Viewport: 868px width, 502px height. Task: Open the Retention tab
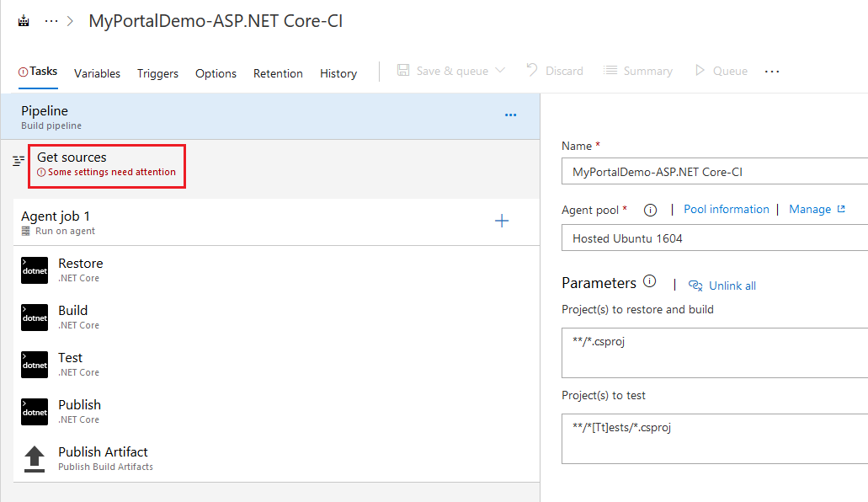(278, 73)
